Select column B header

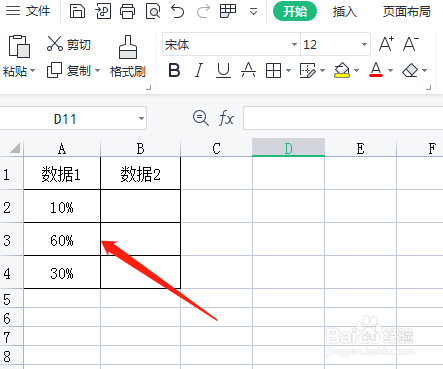pyautogui.click(x=140, y=148)
